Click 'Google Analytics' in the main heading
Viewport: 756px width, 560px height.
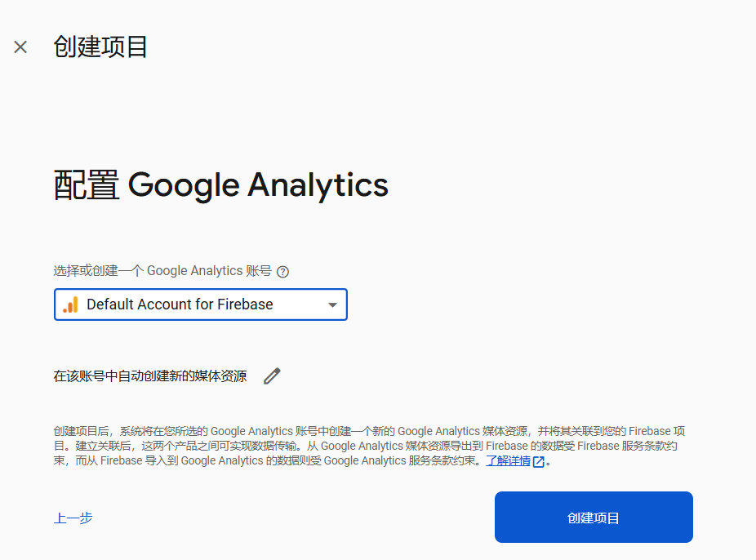[258, 185]
